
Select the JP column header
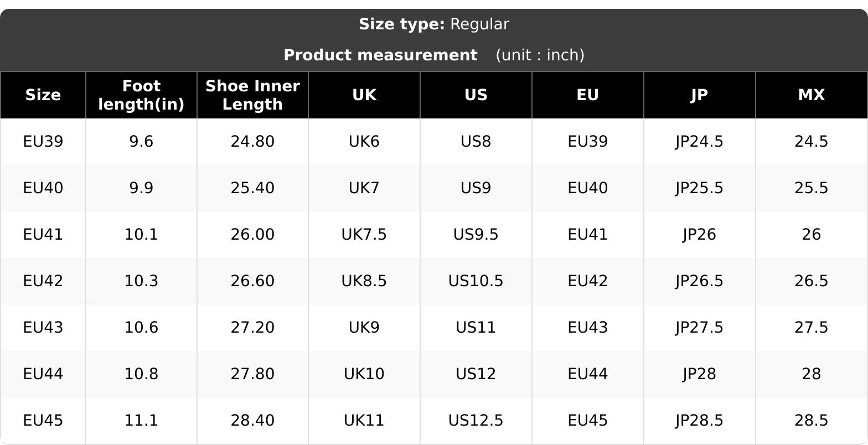pyautogui.click(x=700, y=95)
